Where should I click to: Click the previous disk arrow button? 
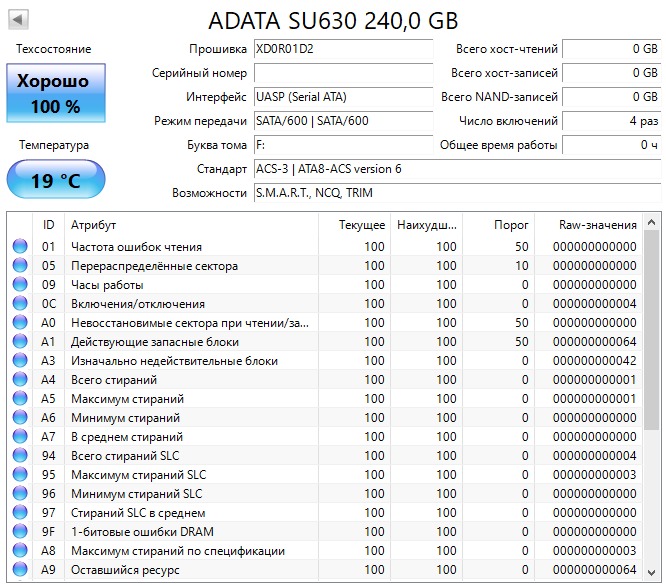click(x=19, y=20)
